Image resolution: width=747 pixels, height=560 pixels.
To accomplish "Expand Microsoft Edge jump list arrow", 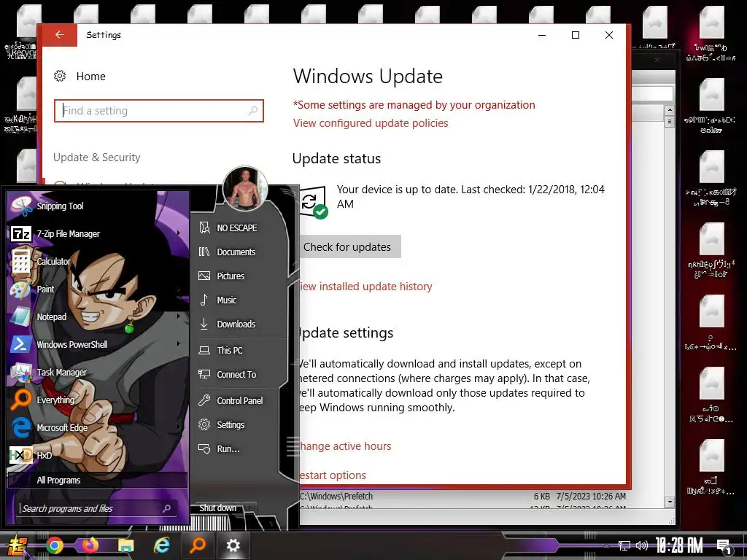I will coord(179,427).
